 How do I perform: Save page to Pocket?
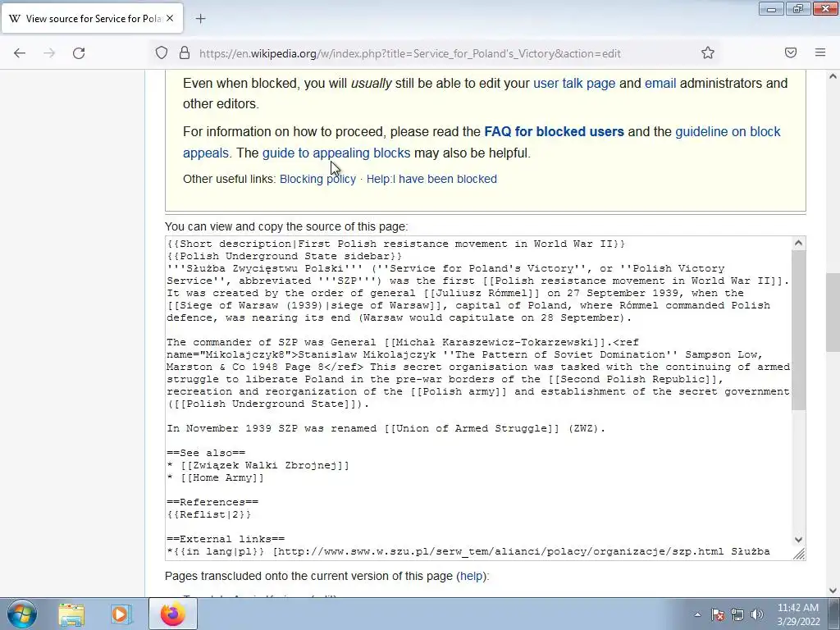791,52
